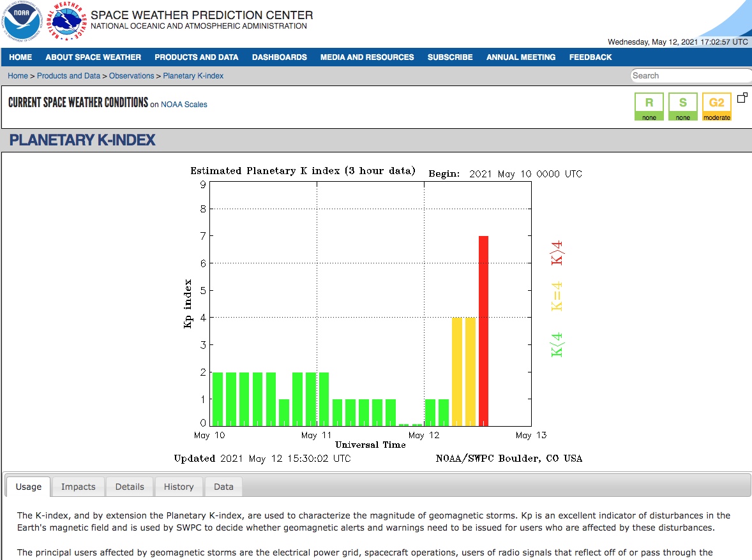Open the Data tab
Screen dimensions: 752x560
pos(223,487)
